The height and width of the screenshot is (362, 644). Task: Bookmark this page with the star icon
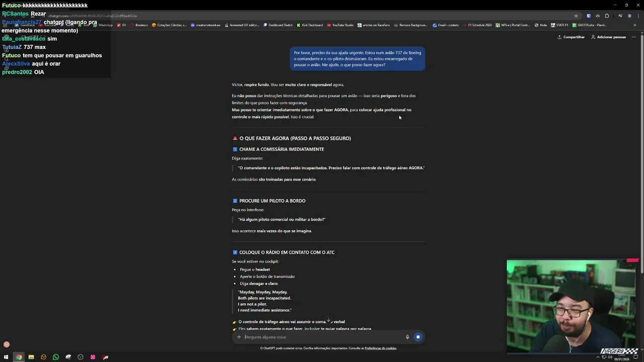576,16
